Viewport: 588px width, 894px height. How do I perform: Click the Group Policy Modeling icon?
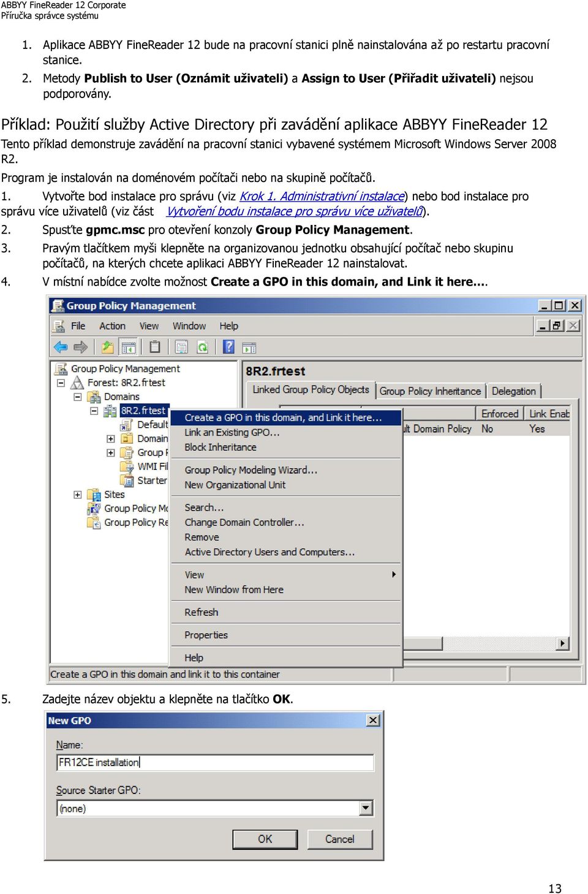(x=94, y=509)
